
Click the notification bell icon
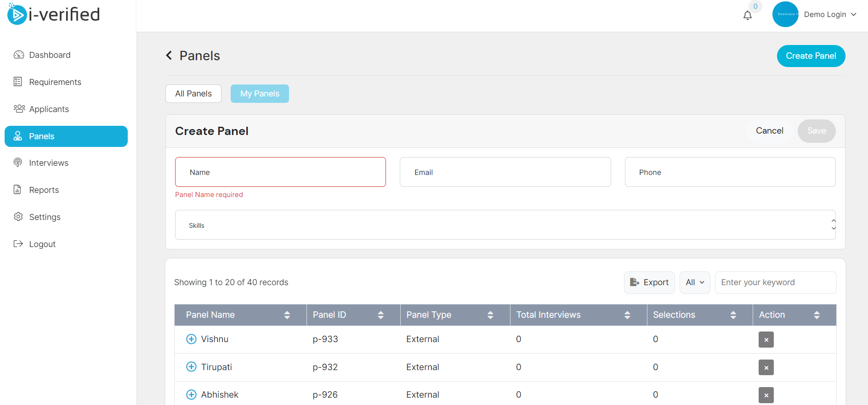(747, 16)
